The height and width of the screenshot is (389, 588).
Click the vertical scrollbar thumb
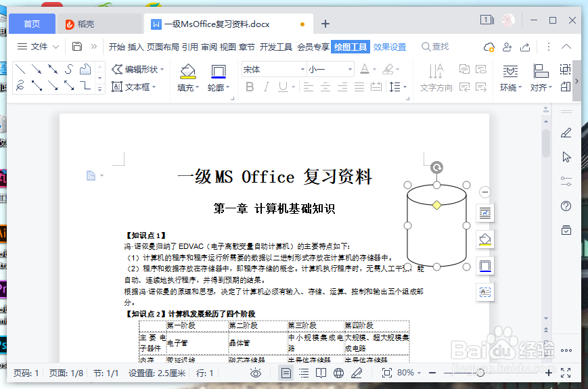[546, 143]
